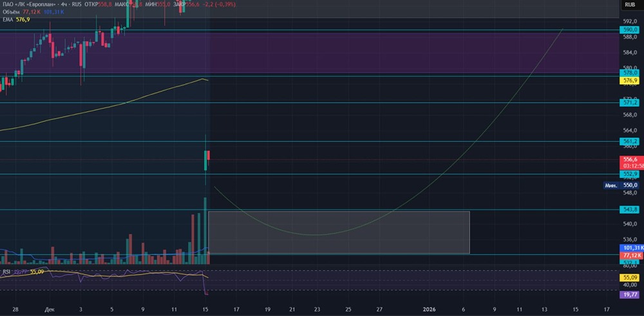Click the 592,0 price scale label
This screenshot has height=316, width=644.
click(x=630, y=21)
